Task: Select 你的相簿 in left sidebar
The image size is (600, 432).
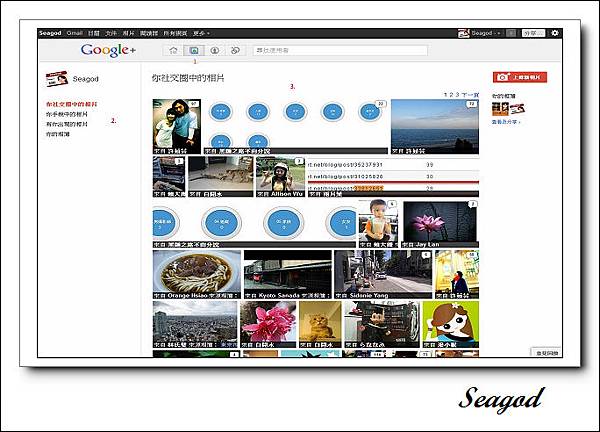Action: (58, 134)
